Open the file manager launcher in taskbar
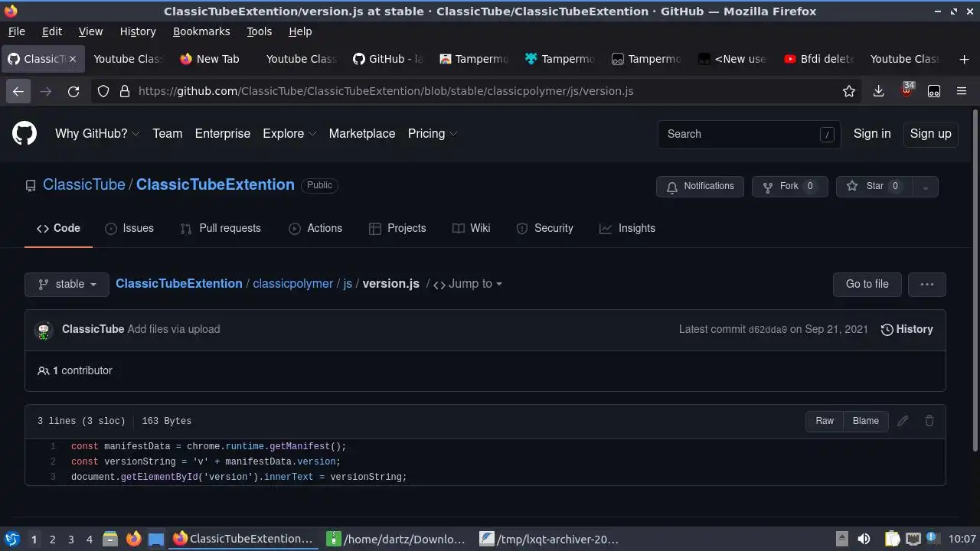Screen dimensions: 980x551 tap(110, 539)
